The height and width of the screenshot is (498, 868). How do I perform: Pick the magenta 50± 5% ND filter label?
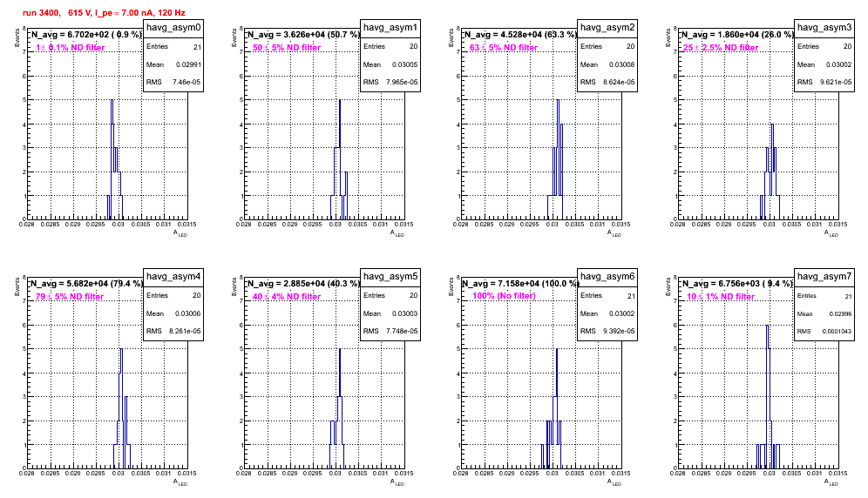[287, 48]
